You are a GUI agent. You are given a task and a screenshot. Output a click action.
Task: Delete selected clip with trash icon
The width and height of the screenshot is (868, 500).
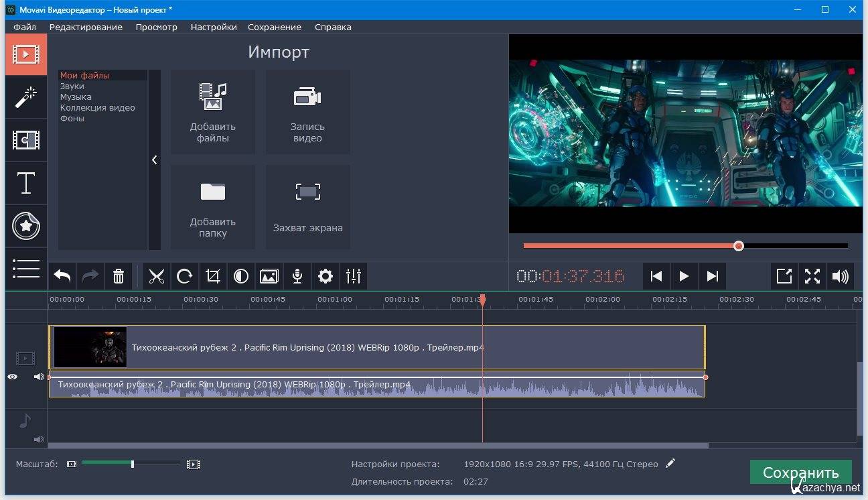pos(119,276)
